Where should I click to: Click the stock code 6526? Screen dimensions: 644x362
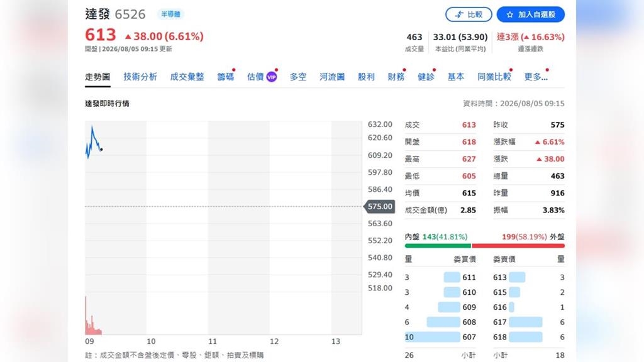pyautogui.click(x=130, y=14)
